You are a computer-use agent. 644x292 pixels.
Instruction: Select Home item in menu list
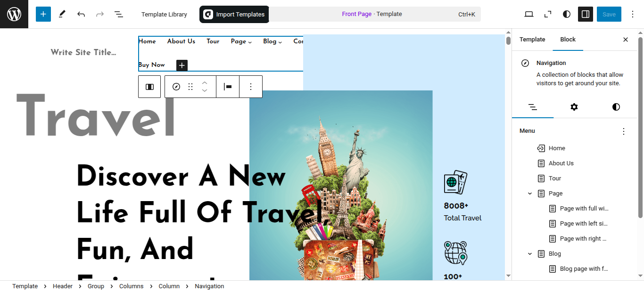557,148
